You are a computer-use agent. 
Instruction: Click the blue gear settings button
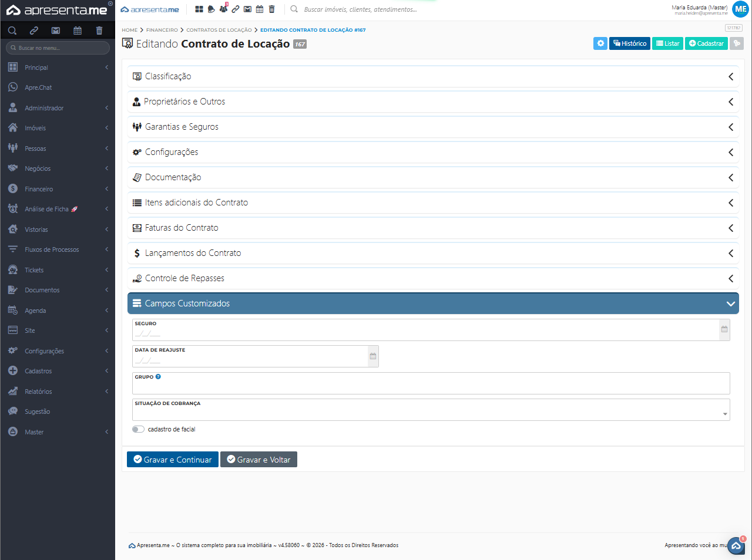coord(600,43)
